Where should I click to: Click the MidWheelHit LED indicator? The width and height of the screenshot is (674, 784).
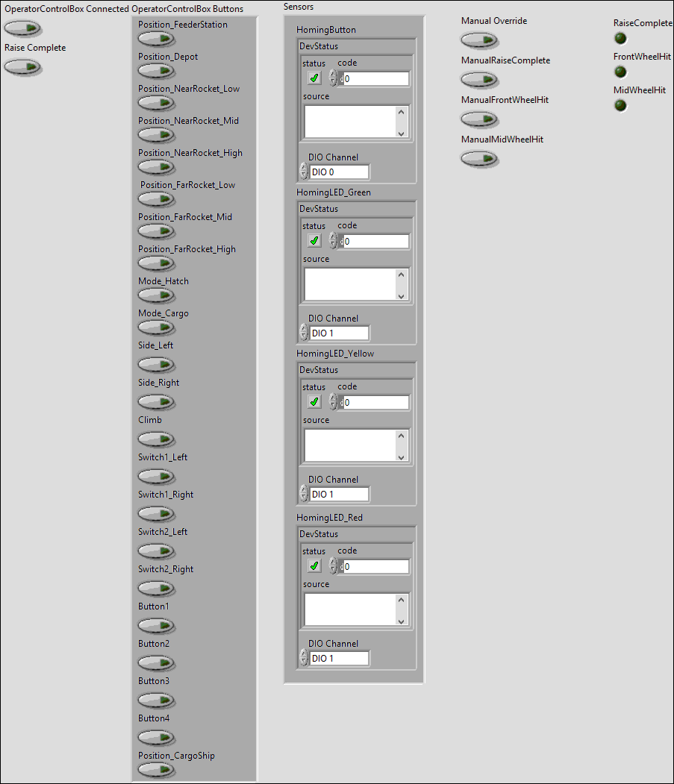(620, 106)
